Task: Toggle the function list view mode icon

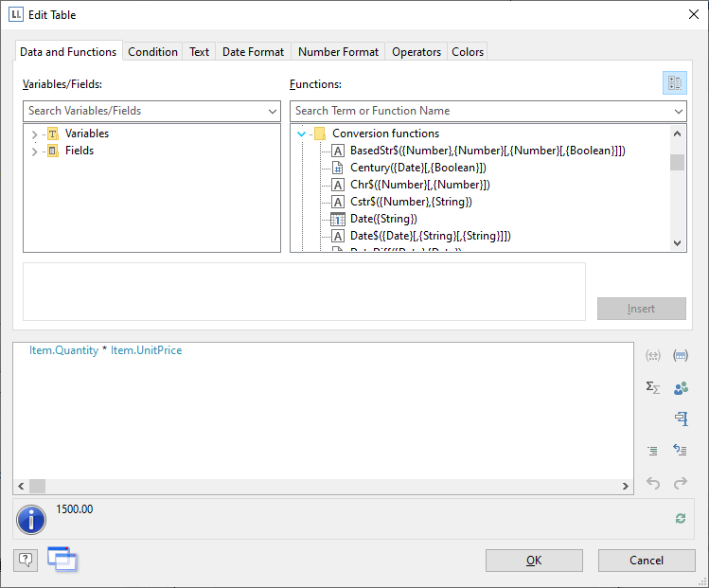Action: tap(674, 83)
